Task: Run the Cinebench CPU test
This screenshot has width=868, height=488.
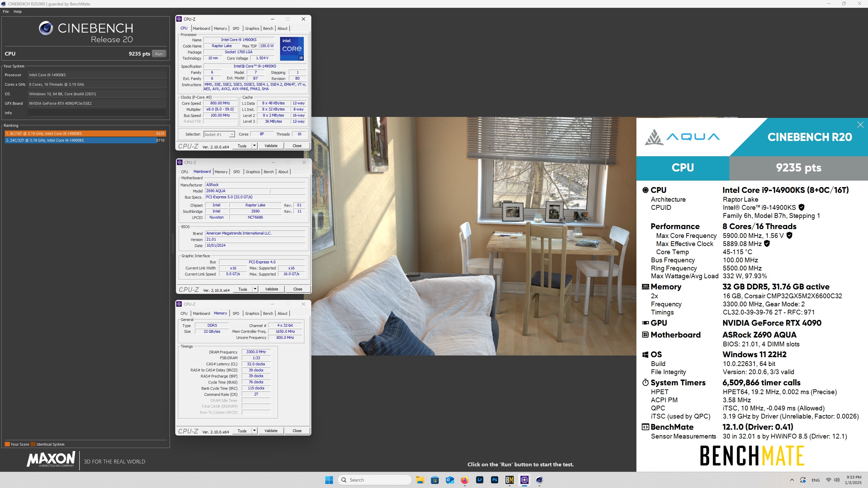Action: point(159,54)
